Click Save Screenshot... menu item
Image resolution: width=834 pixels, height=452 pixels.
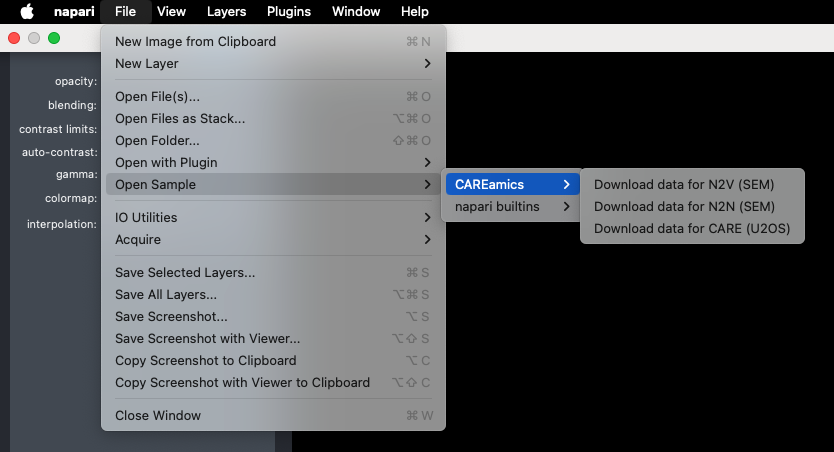click(x=171, y=316)
